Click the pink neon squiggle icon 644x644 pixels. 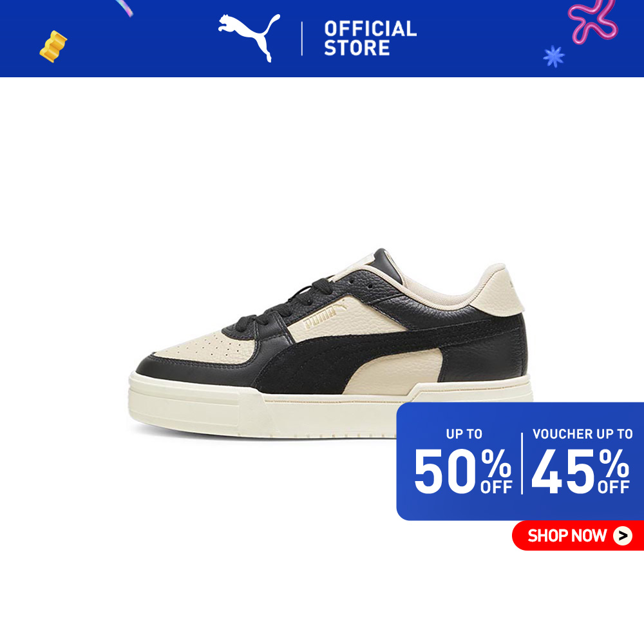point(592,21)
